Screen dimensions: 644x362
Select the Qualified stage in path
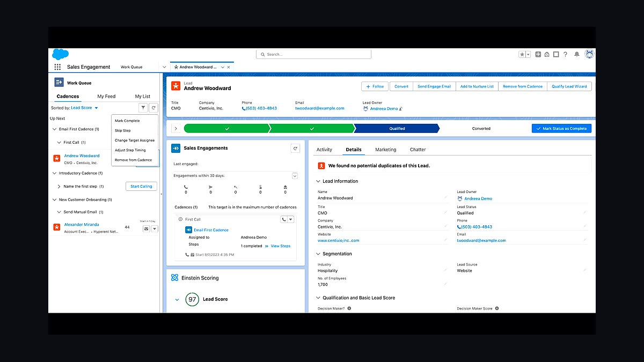coord(397,129)
